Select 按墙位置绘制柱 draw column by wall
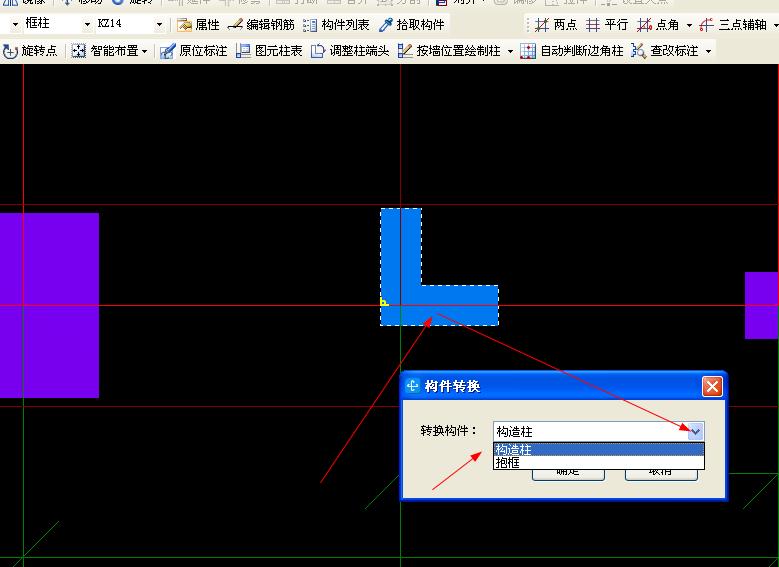The image size is (779, 567). click(449, 51)
